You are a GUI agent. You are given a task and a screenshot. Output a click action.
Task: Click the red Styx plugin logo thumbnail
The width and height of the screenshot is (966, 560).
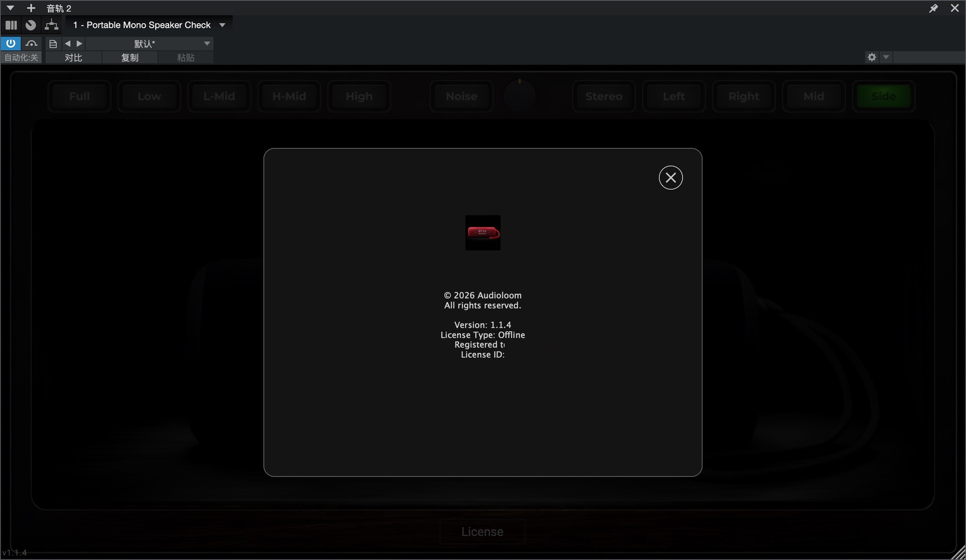(x=482, y=232)
